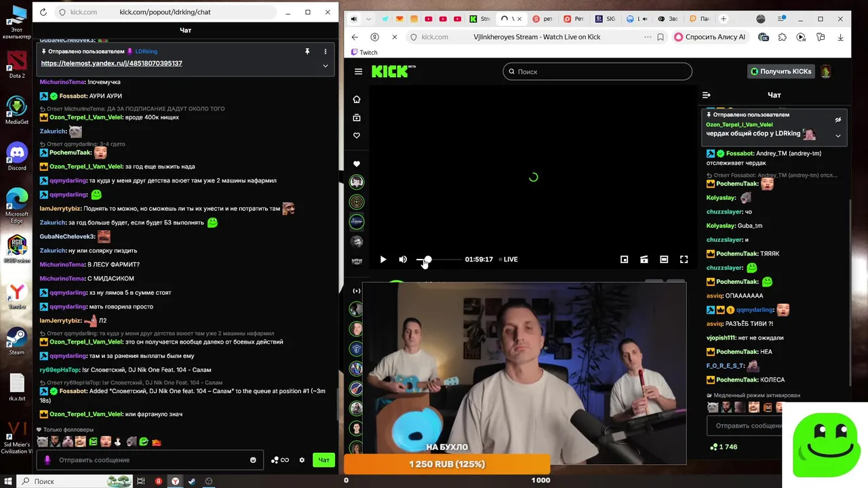Click the 1 746 channel points counter

pos(724,447)
